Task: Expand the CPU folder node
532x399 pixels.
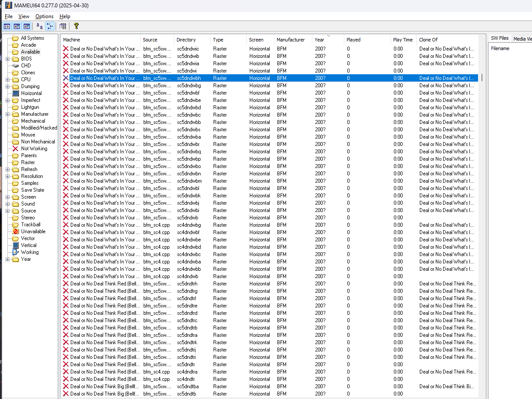Action: [7, 79]
